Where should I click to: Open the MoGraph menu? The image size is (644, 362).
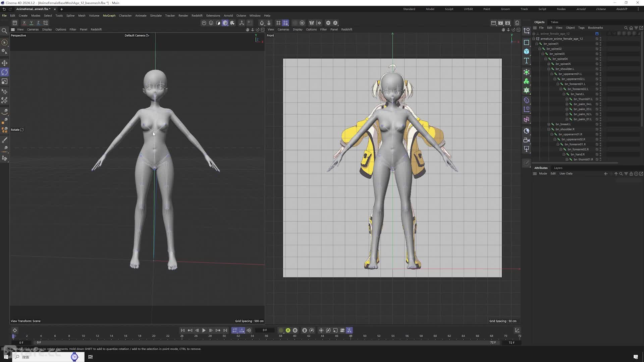109,15
